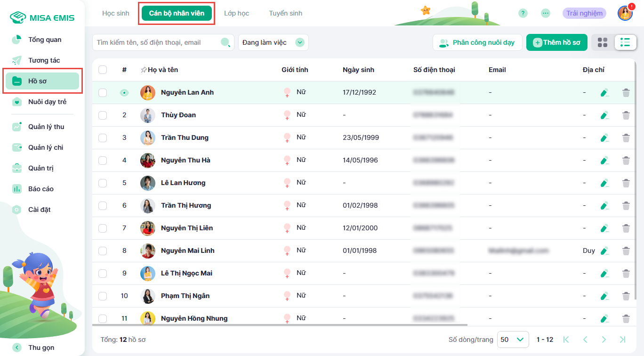Click the search magnifier icon

click(x=226, y=42)
